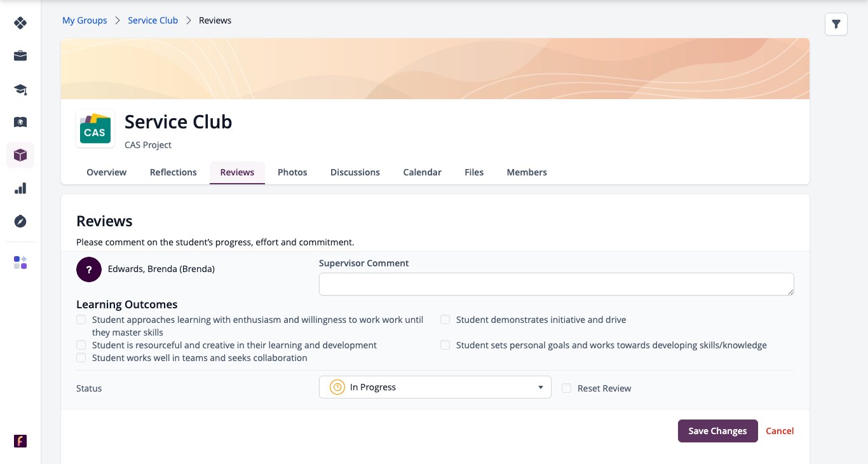The width and height of the screenshot is (868, 464).
Task: Check the enthusiasm and willingness learning outcome
Action: [81, 320]
